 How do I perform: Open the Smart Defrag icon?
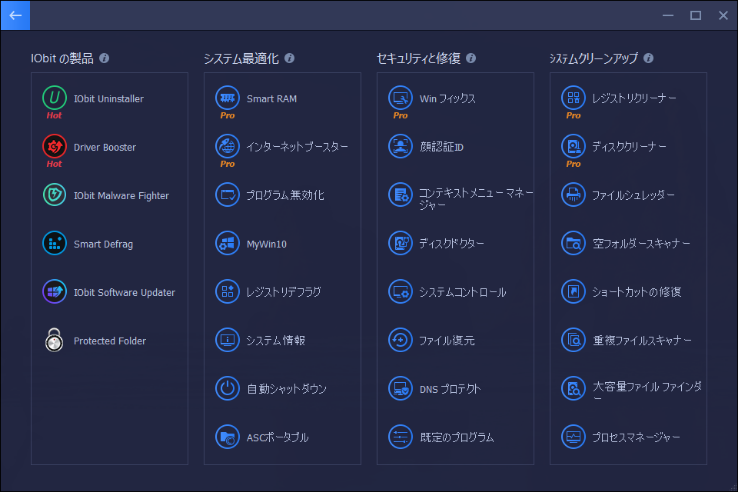(55, 243)
